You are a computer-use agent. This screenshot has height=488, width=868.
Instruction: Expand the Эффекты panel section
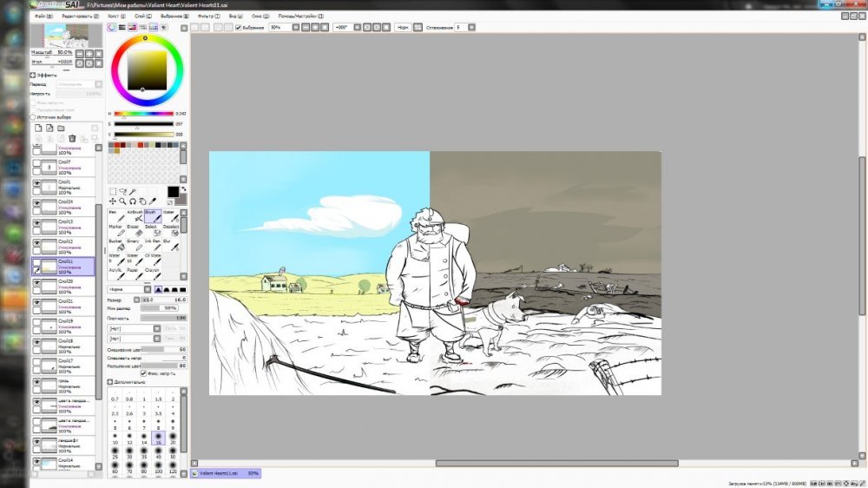point(33,76)
